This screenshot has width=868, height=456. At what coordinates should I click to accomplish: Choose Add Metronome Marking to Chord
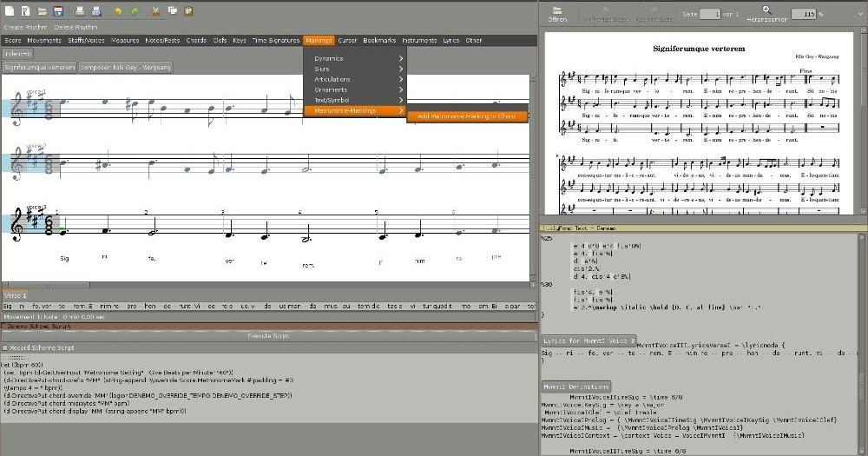point(467,116)
